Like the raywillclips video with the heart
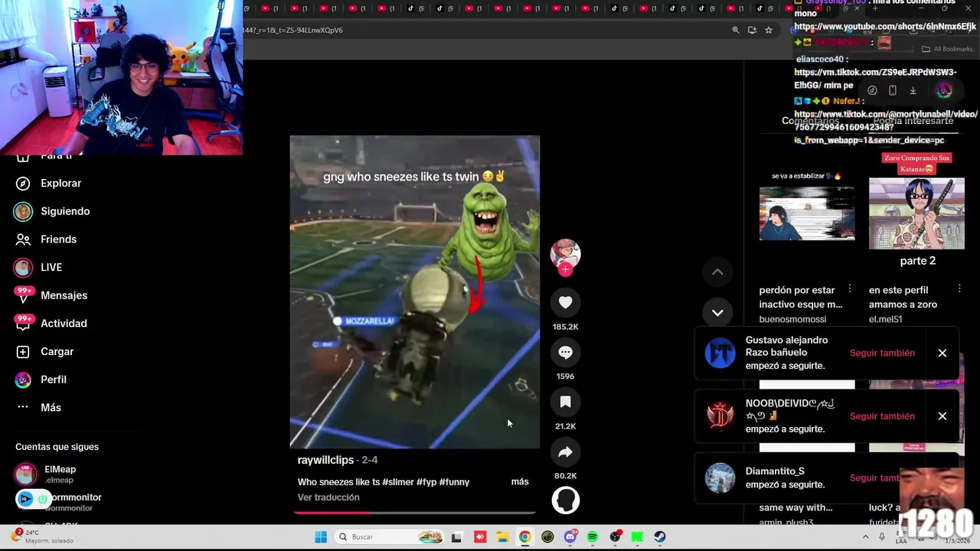Image resolution: width=980 pixels, height=551 pixels. pyautogui.click(x=565, y=302)
